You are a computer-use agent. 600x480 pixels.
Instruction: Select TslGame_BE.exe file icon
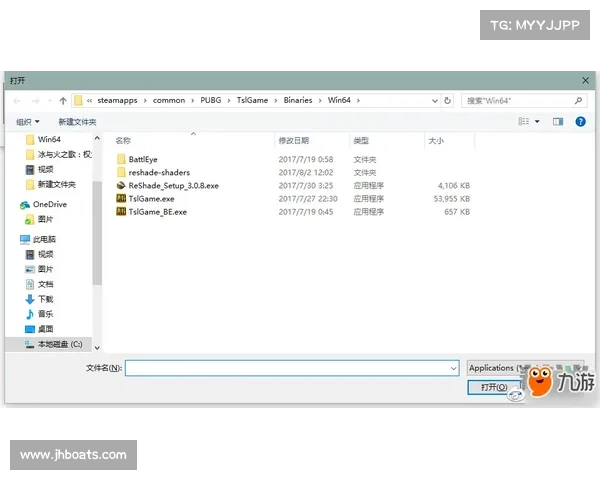tap(121, 211)
